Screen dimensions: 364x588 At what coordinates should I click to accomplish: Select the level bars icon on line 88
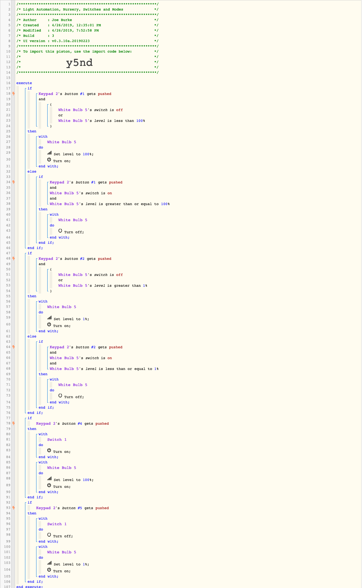click(x=49, y=479)
